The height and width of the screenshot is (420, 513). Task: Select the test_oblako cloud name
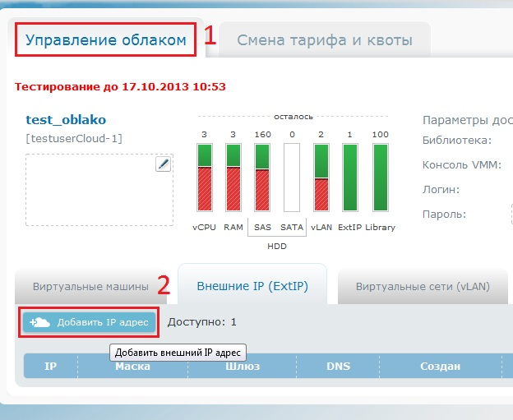click(x=66, y=120)
